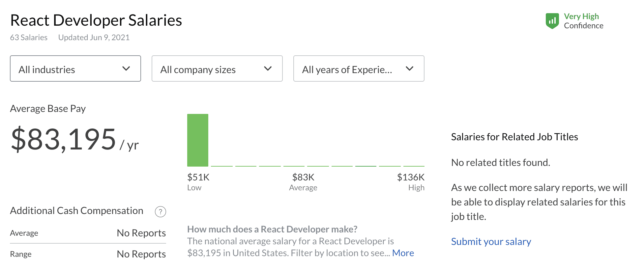Click the chevron arrow in All industries
The width and height of the screenshot is (644, 268).
click(x=126, y=69)
